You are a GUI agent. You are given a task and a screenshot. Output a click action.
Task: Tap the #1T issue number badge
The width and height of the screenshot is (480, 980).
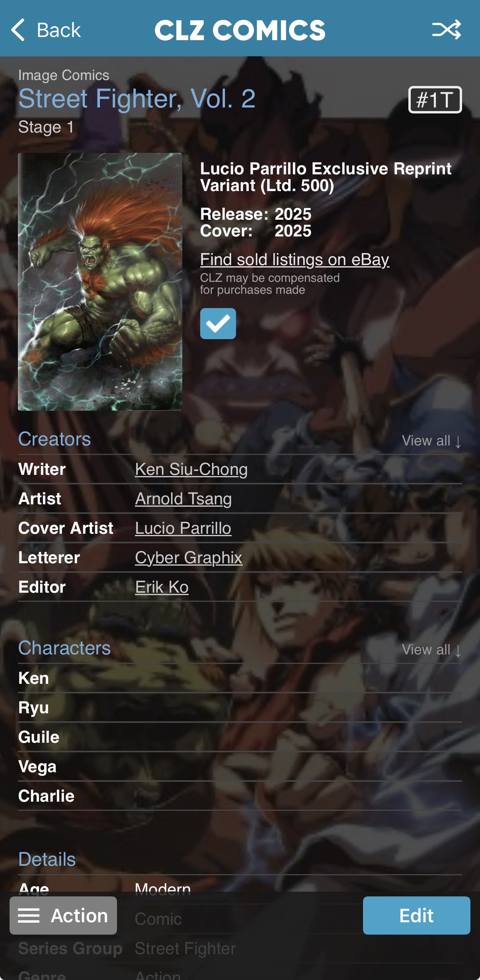coord(435,100)
